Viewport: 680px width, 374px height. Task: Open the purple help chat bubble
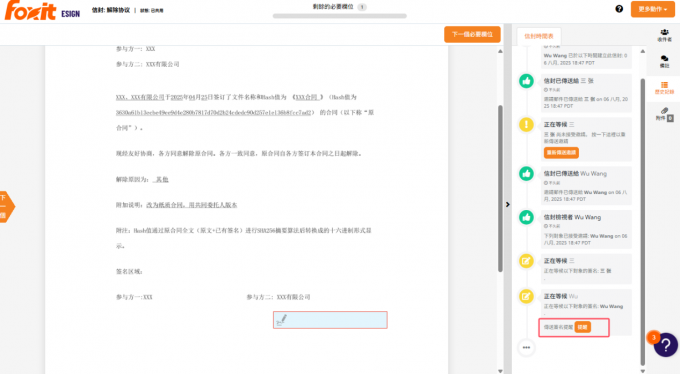[665, 344]
